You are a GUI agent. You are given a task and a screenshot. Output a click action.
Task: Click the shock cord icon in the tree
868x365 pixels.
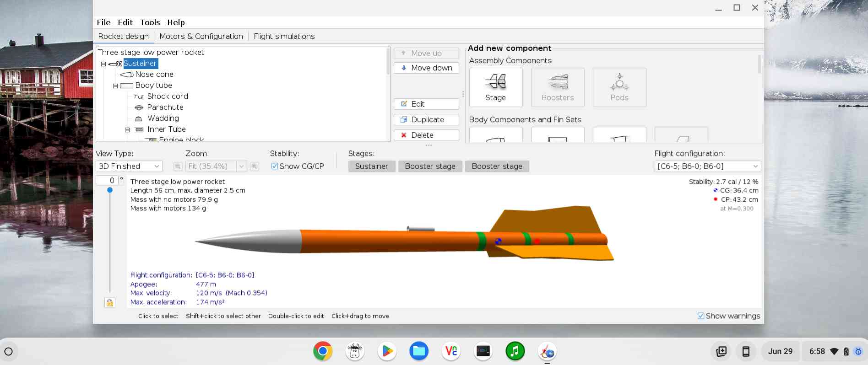[x=139, y=97]
